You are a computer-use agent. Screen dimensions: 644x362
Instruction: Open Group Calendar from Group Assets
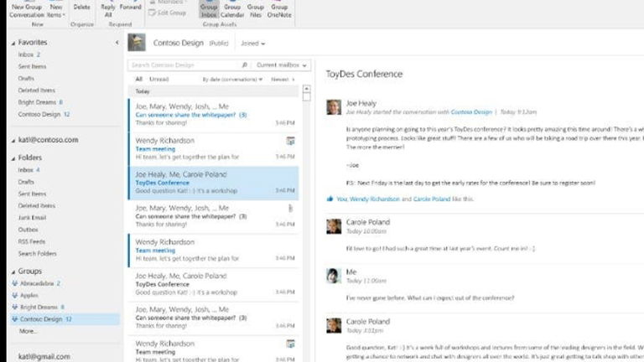click(x=232, y=9)
